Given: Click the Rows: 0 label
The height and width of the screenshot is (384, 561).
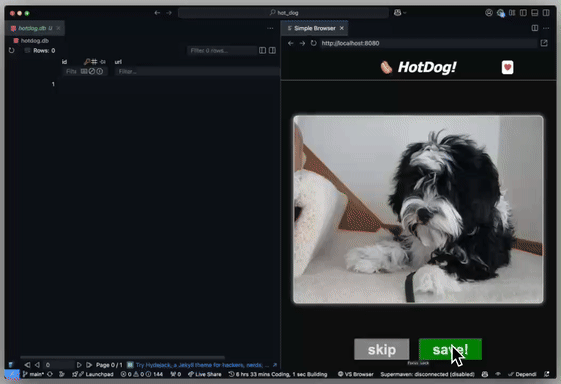Looking at the screenshot, I should coord(44,50).
